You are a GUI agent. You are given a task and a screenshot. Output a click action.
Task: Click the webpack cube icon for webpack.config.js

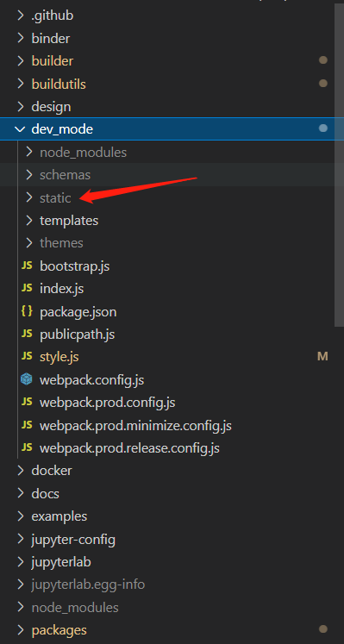tap(27, 379)
